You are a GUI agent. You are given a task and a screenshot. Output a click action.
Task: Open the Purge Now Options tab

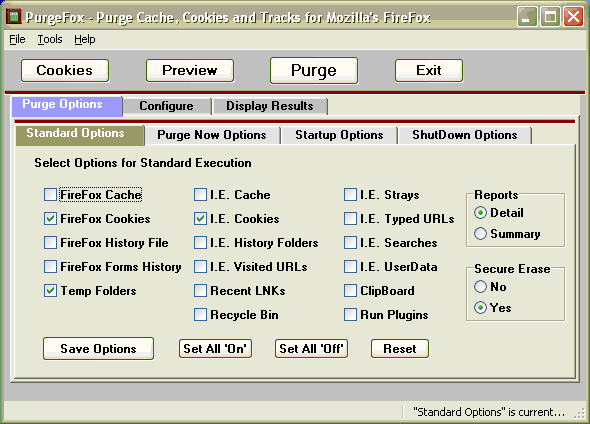pos(212,135)
